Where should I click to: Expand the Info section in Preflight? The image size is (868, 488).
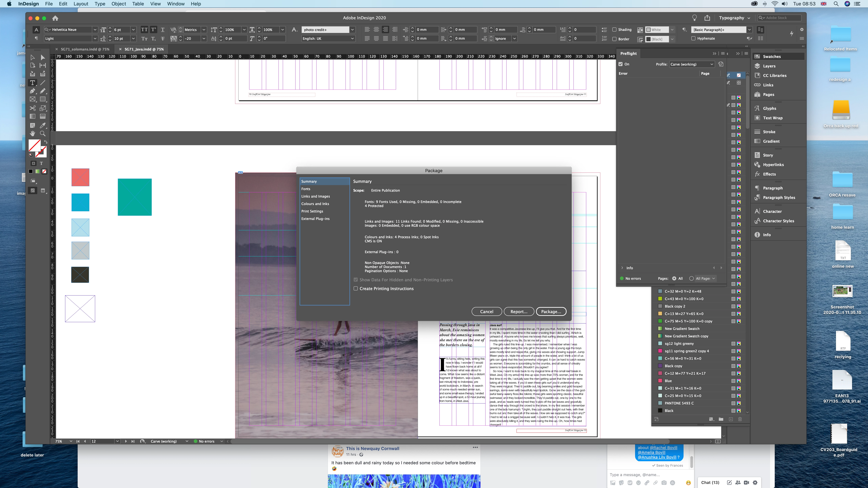pyautogui.click(x=622, y=268)
